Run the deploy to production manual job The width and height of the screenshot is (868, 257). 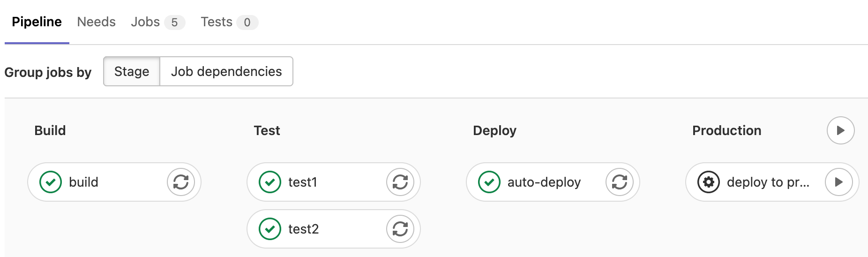839,182
